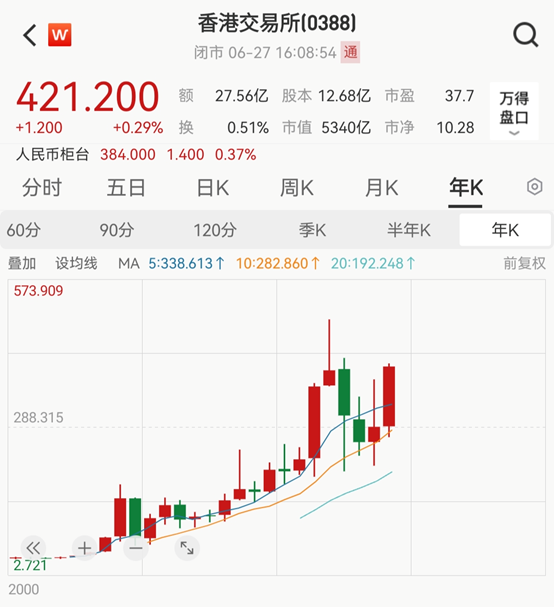Choose 120分 period option
This screenshot has width=554, height=607.
point(215,230)
